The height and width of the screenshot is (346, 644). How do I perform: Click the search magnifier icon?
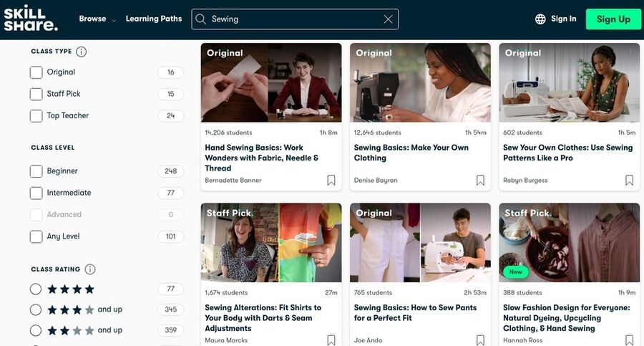(200, 19)
